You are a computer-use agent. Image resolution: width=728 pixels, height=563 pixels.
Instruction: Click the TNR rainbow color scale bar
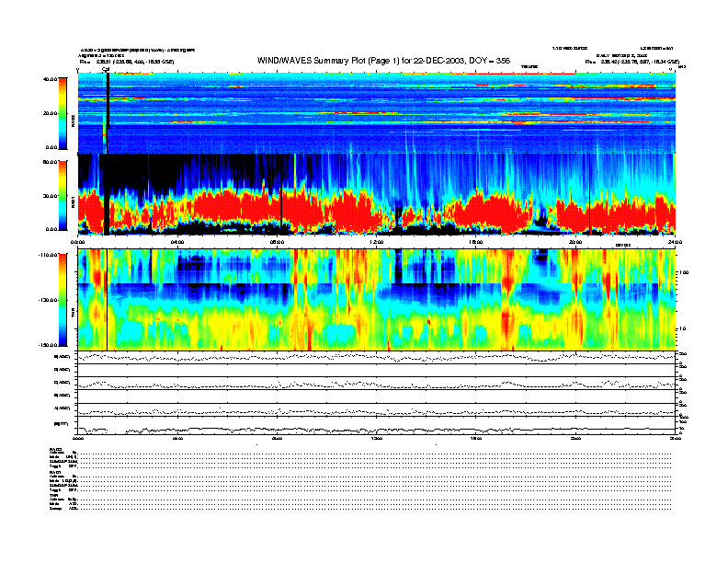tap(63, 300)
